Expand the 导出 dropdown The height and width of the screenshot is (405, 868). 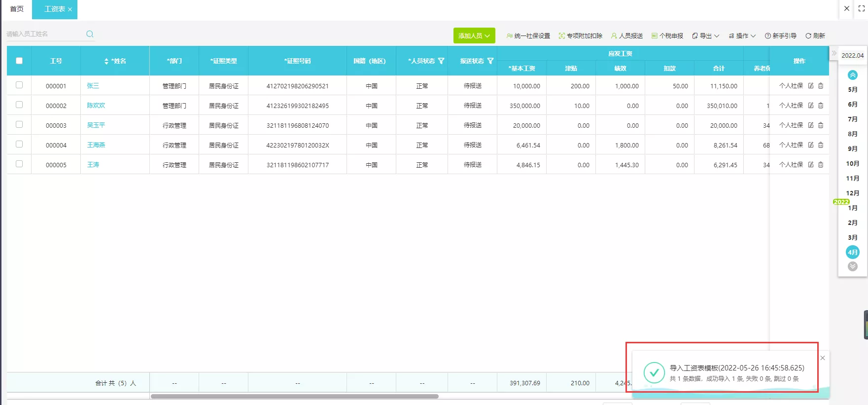pos(706,36)
